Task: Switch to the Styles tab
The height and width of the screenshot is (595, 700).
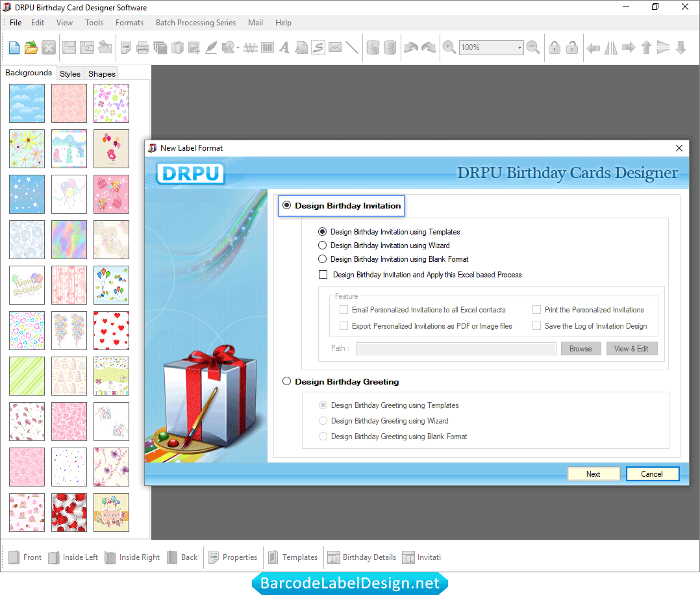Action: point(70,73)
